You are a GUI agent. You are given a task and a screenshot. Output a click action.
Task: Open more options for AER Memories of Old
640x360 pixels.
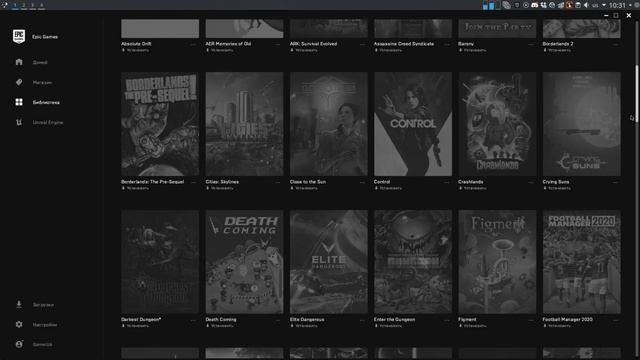click(278, 44)
